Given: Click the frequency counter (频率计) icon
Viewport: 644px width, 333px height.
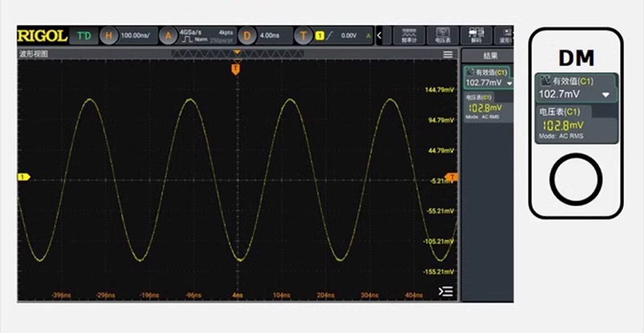Looking at the screenshot, I should [410, 35].
